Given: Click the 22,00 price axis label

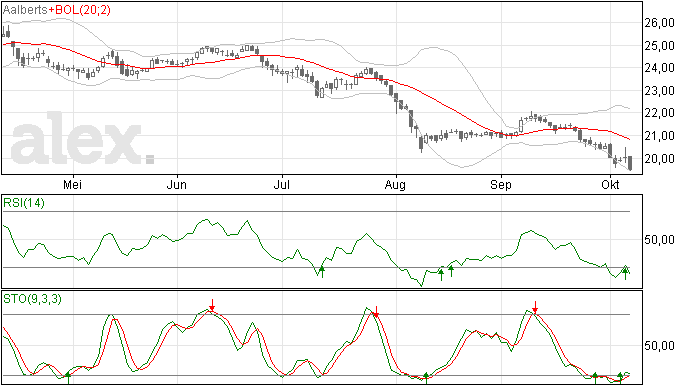Looking at the screenshot, I should coord(659,113).
